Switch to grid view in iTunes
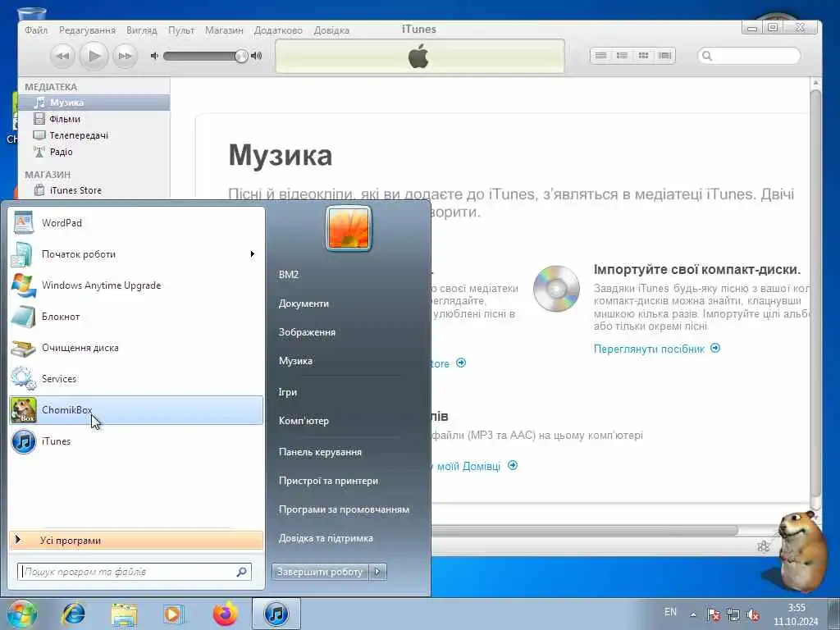 tap(643, 55)
